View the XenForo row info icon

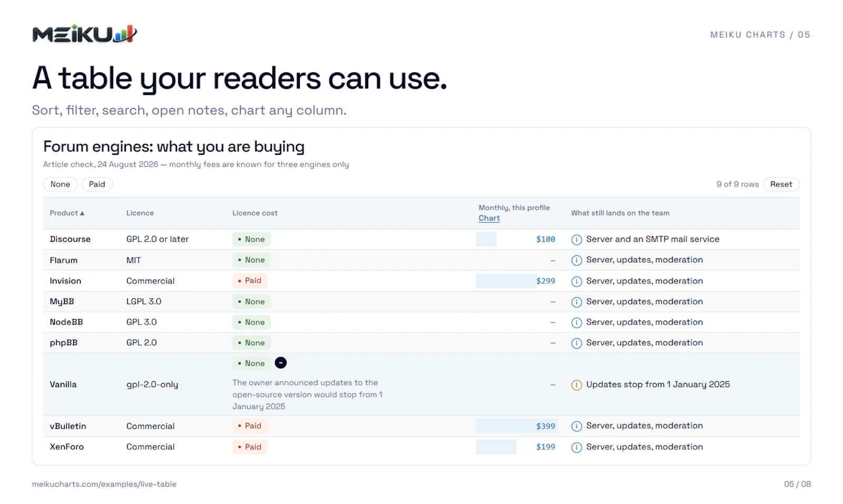576,447
